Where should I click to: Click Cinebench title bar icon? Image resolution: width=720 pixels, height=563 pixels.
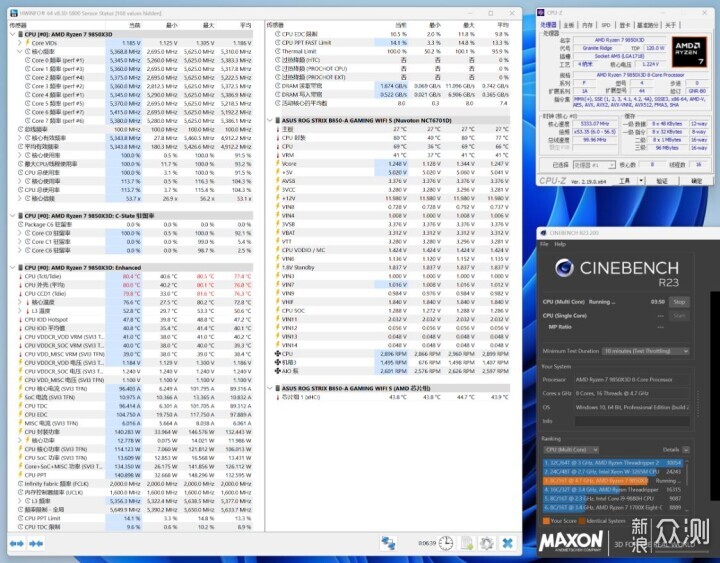(x=544, y=233)
